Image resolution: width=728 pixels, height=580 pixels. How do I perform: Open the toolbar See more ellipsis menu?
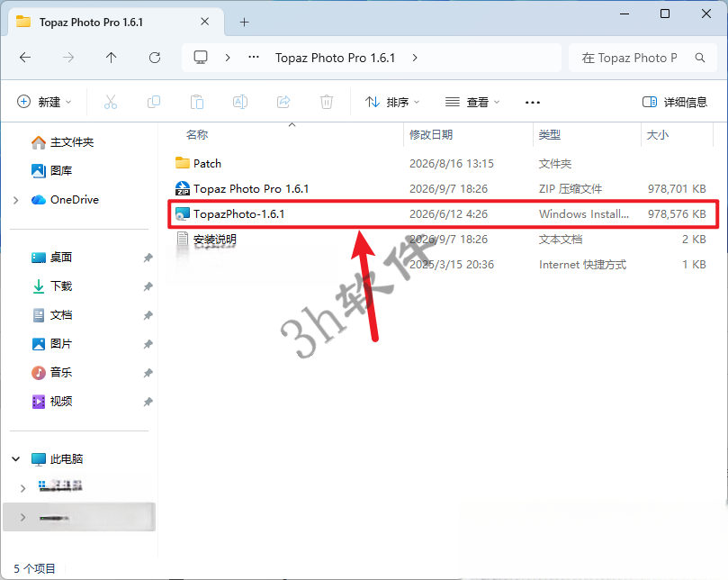coord(532,103)
